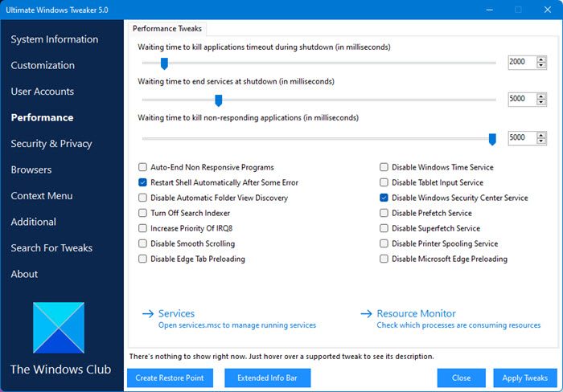Click the arrow icon beside Resource Monitor
Image resolution: width=563 pixels, height=392 pixels.
pyautogui.click(x=366, y=314)
